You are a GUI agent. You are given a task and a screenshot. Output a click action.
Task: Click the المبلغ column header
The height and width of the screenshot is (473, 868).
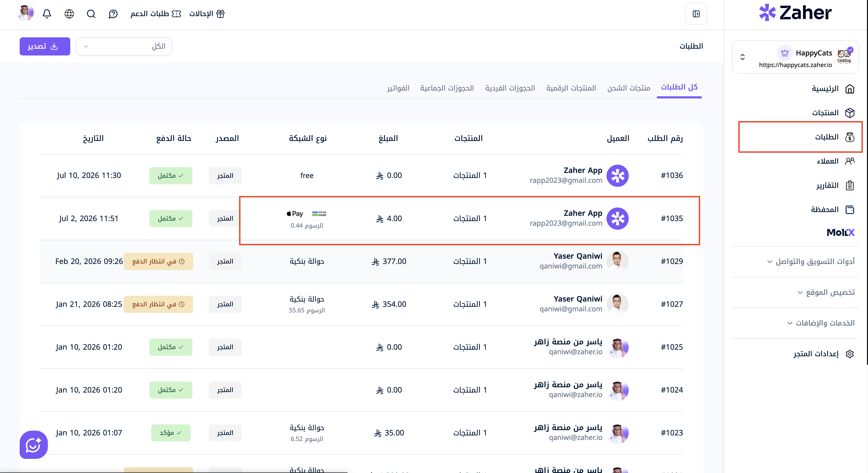tap(388, 138)
